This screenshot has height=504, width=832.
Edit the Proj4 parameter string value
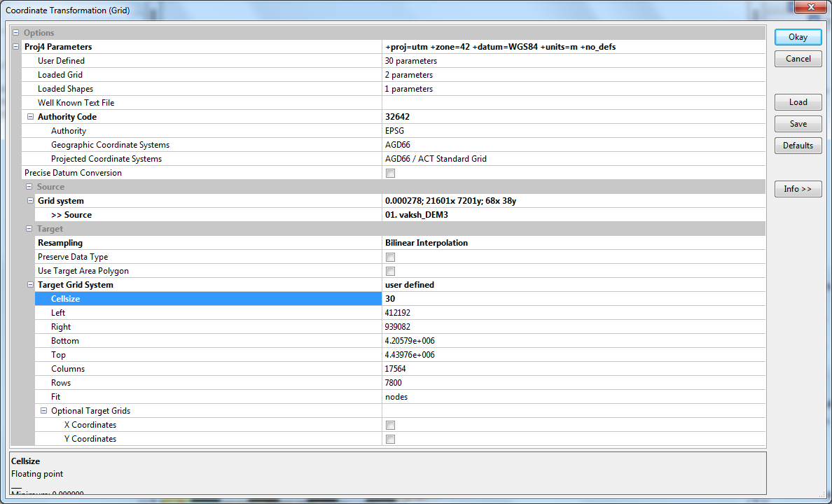pyautogui.click(x=574, y=47)
